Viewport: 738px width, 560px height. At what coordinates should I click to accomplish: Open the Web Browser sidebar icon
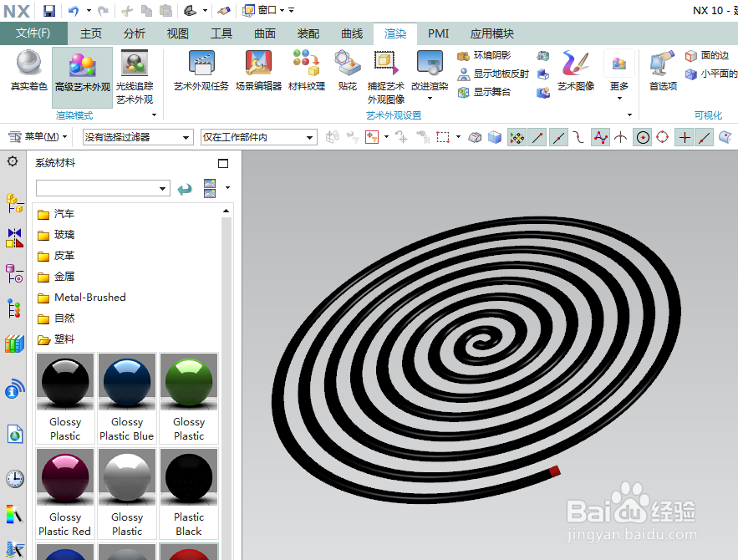click(x=14, y=434)
